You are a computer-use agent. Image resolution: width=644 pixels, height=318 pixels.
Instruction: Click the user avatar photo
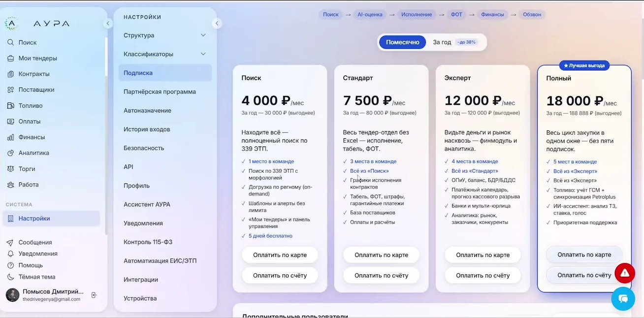12,295
